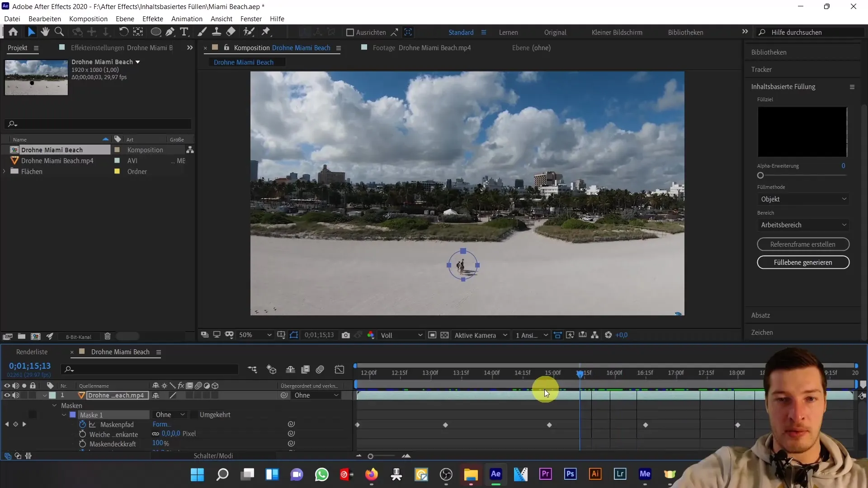Adjust the Alpha-Erweiterung slider handle

point(760,176)
